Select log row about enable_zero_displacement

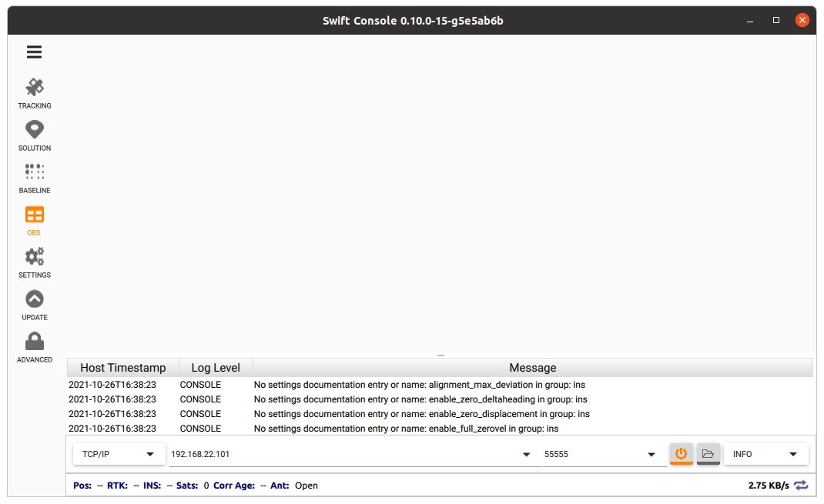tap(440, 414)
